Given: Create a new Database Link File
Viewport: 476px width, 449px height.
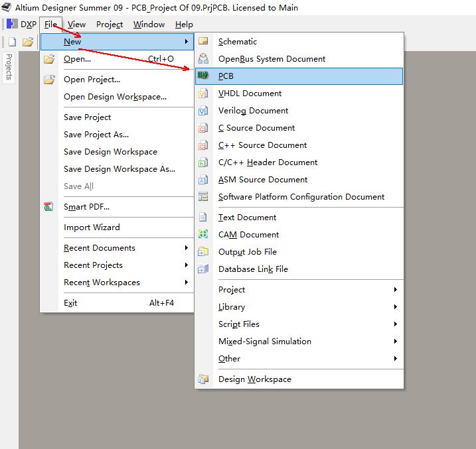Looking at the screenshot, I should pyautogui.click(x=299, y=269).
